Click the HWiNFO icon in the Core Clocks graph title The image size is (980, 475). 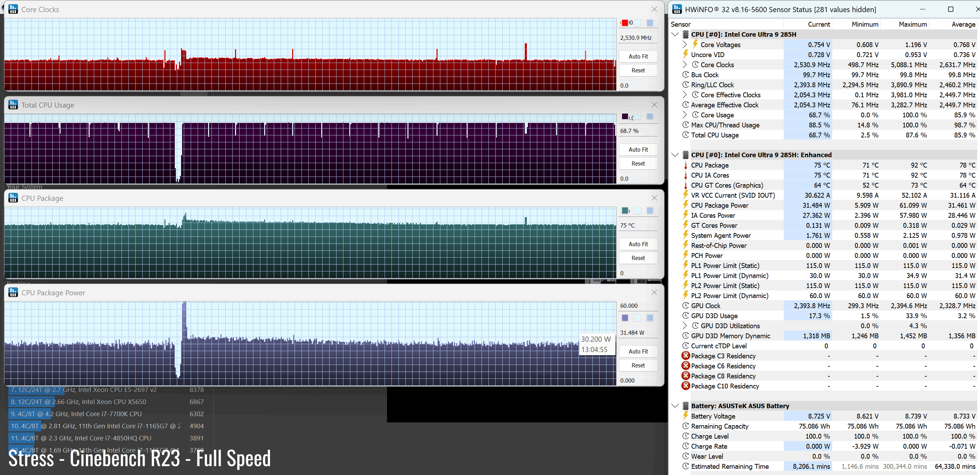(x=13, y=9)
